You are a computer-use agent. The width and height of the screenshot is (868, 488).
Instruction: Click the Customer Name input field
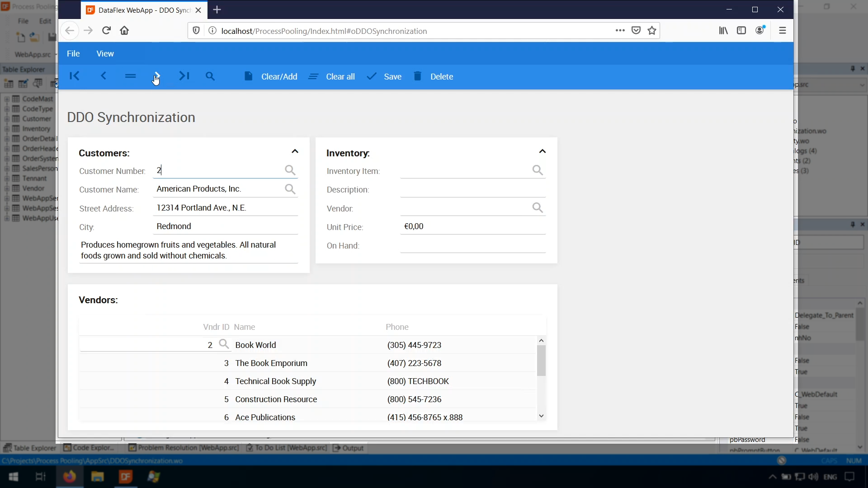point(217,189)
